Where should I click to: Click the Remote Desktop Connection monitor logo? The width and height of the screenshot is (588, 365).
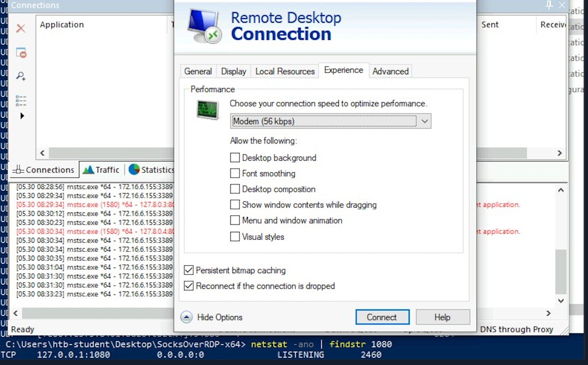[x=205, y=26]
